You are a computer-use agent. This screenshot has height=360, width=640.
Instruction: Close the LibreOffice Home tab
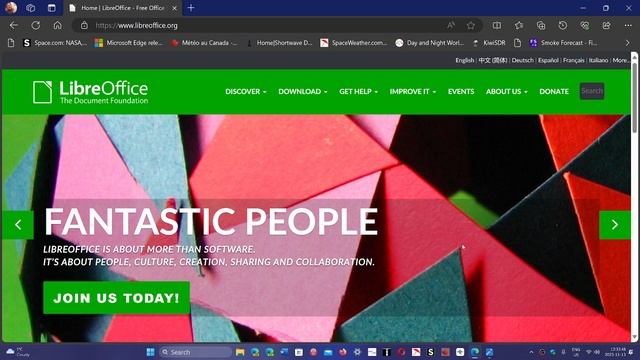(174, 8)
